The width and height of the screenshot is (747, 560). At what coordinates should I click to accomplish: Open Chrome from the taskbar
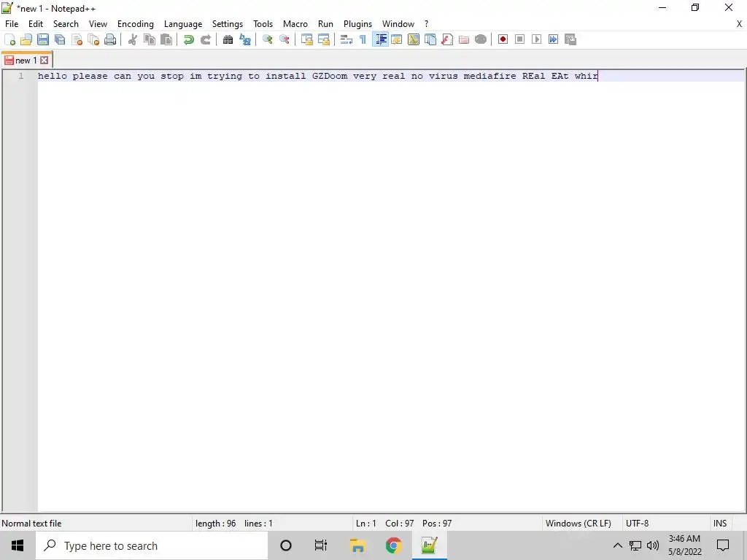tap(393, 545)
